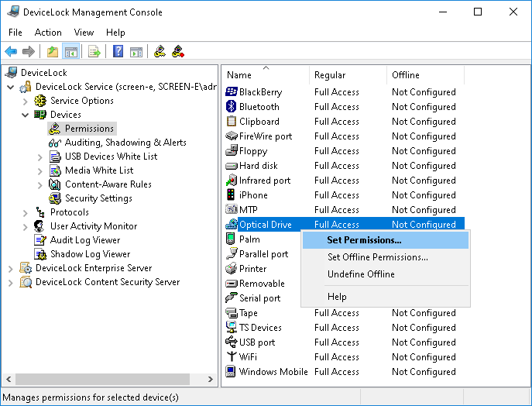Viewport: 532px width, 406px height.
Task: Choose Set Permissions... from context menu
Action: click(x=364, y=240)
